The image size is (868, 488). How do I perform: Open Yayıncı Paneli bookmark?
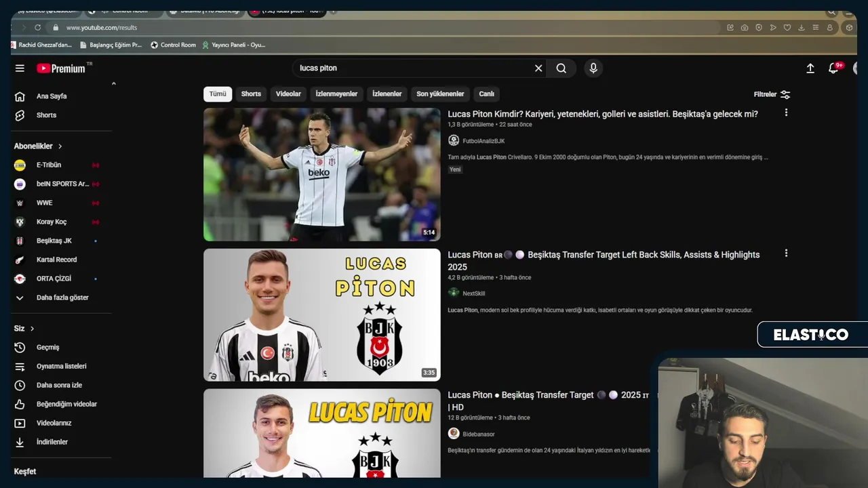point(233,45)
